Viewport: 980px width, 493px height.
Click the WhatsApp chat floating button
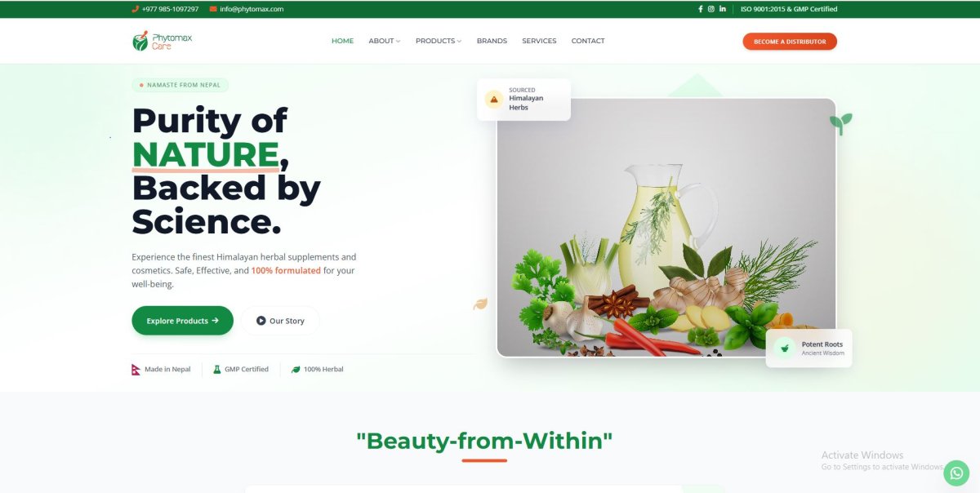coord(956,473)
